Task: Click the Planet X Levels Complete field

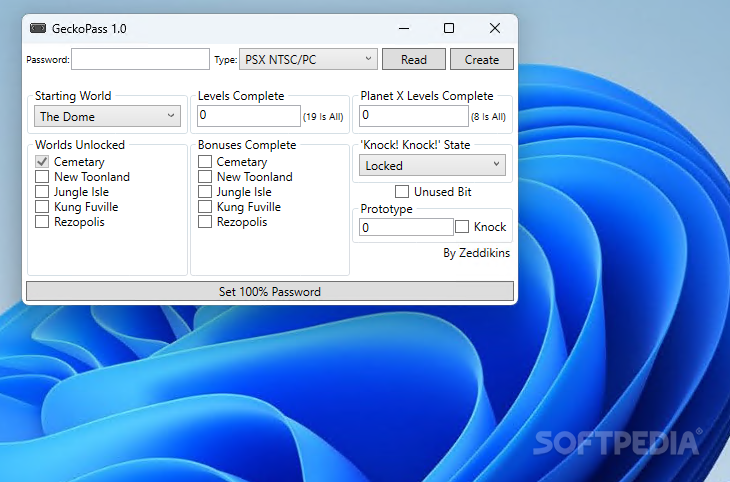Action: click(x=413, y=115)
